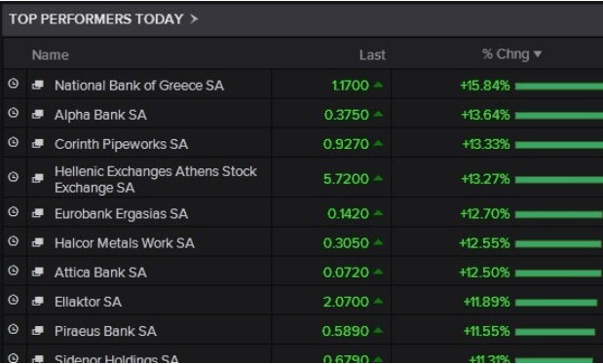
Task: Expand the Top Performers Today chevron
Action: tap(194, 18)
